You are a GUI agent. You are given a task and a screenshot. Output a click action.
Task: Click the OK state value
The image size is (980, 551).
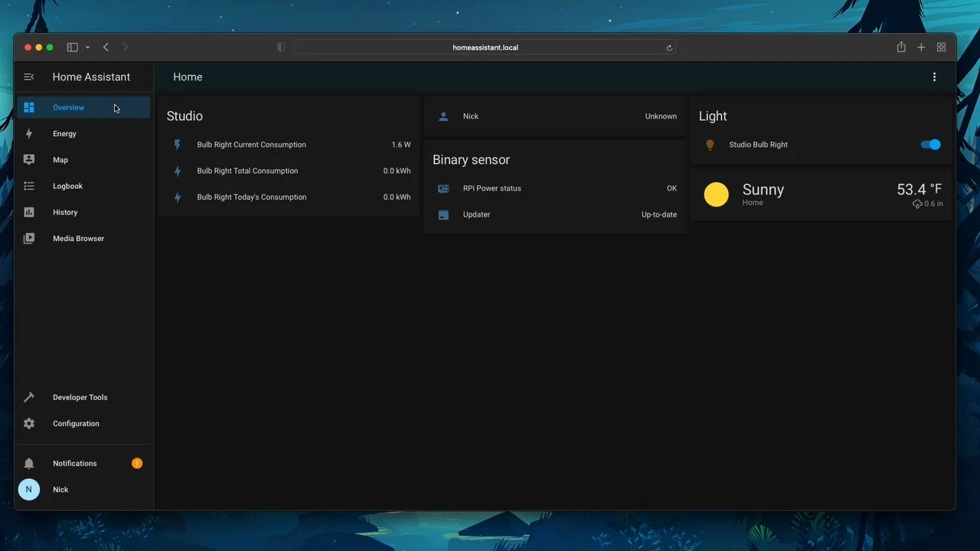tap(671, 188)
